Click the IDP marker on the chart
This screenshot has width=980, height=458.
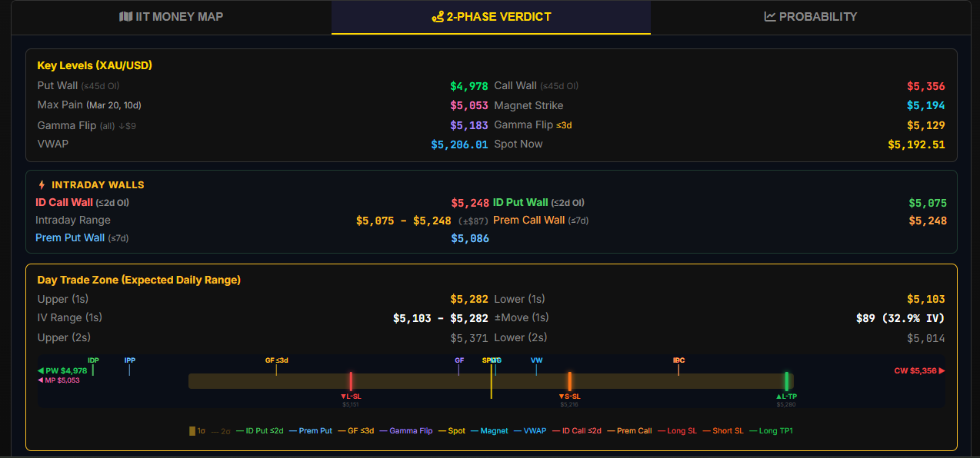tap(93, 360)
